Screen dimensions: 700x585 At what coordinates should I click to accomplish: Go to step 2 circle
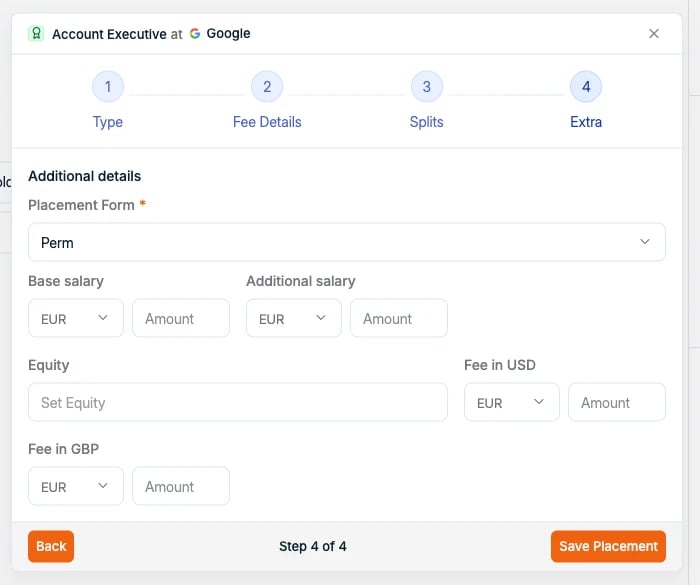click(267, 87)
